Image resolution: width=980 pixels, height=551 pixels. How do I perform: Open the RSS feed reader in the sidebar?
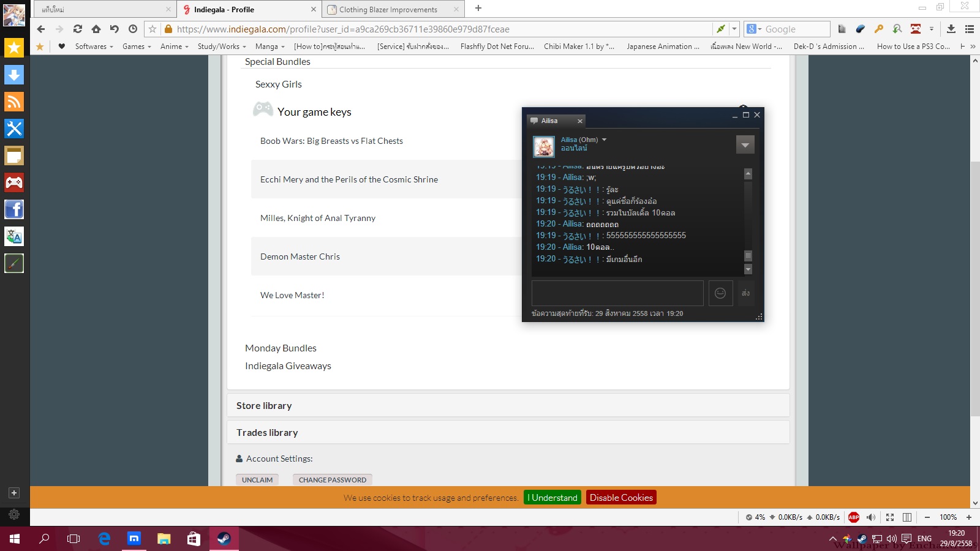[x=14, y=102]
